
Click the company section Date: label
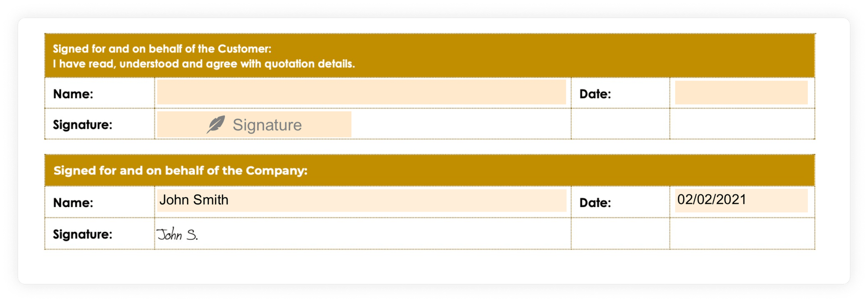point(595,203)
